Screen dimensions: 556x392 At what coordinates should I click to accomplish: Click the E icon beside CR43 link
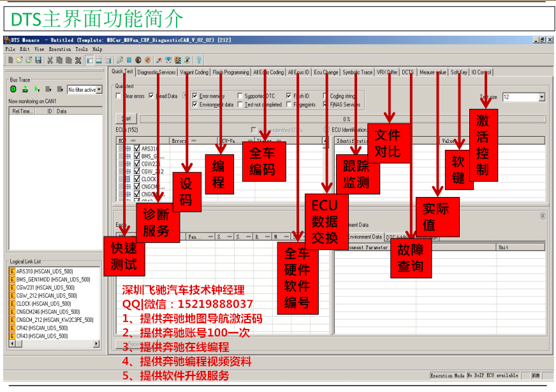coord(12,336)
